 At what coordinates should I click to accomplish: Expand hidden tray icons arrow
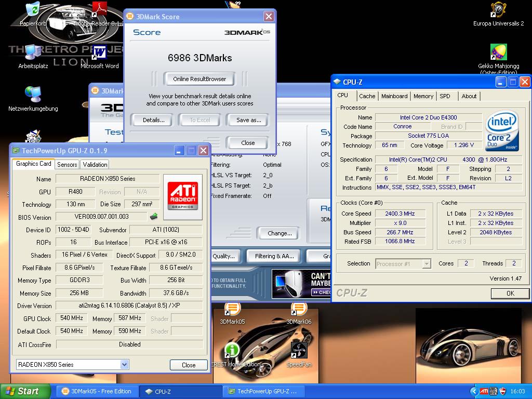click(x=474, y=391)
